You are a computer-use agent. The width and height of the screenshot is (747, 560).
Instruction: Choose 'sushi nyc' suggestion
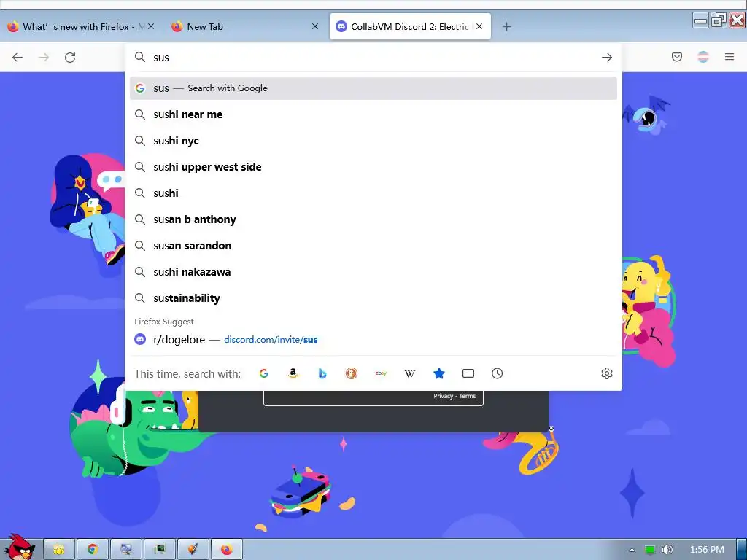point(373,141)
